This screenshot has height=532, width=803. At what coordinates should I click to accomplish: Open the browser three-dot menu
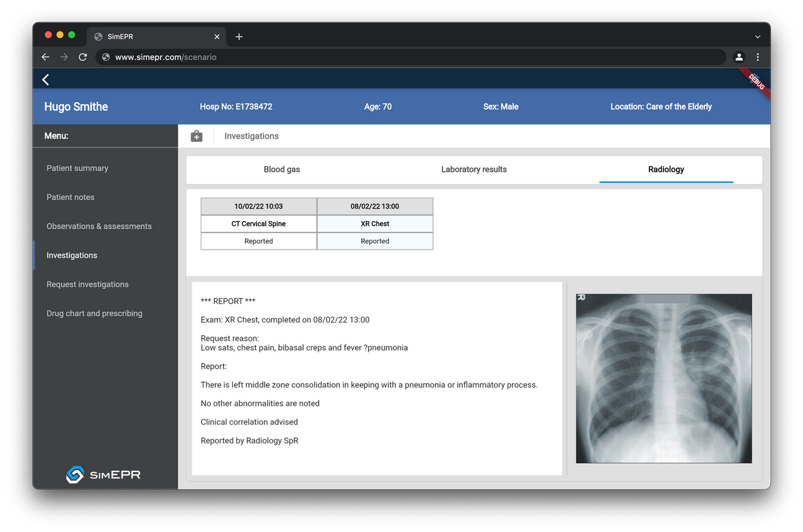pyautogui.click(x=758, y=57)
